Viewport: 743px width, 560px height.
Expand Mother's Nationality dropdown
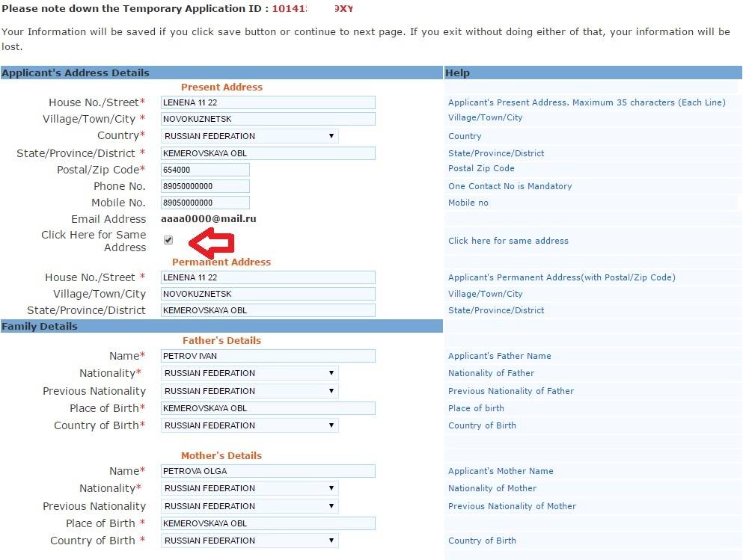tap(249, 488)
